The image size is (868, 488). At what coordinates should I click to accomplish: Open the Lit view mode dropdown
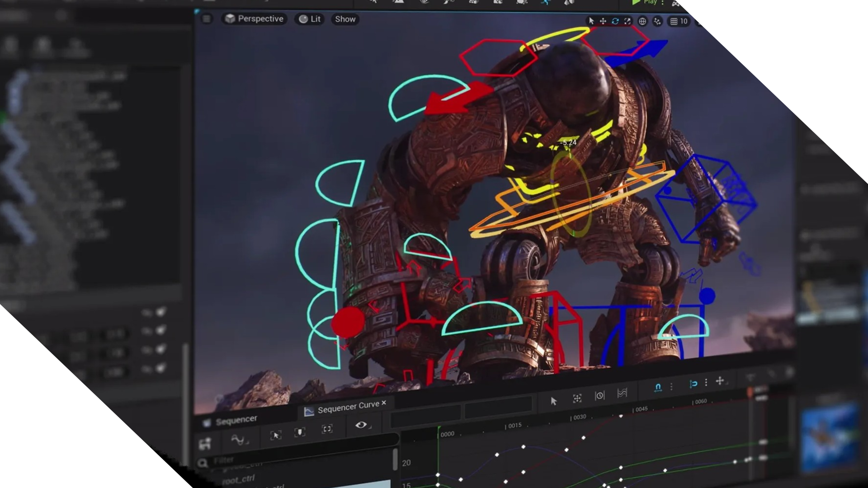[x=310, y=19]
